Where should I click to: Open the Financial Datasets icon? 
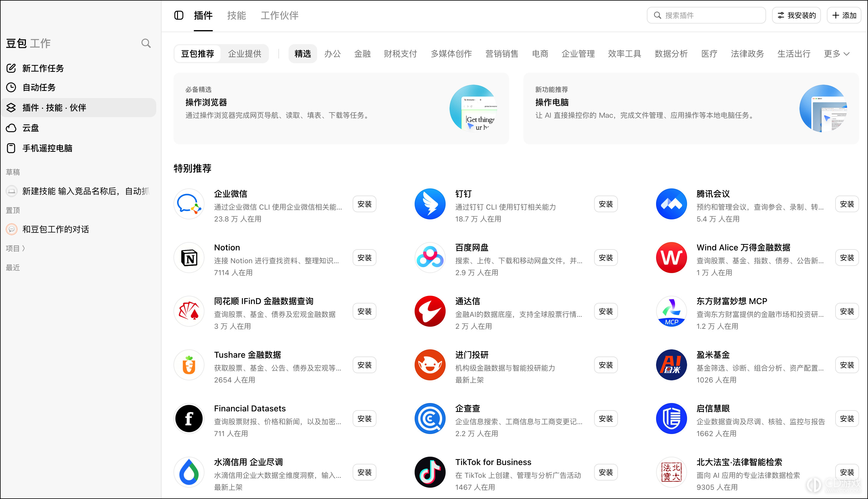189,419
